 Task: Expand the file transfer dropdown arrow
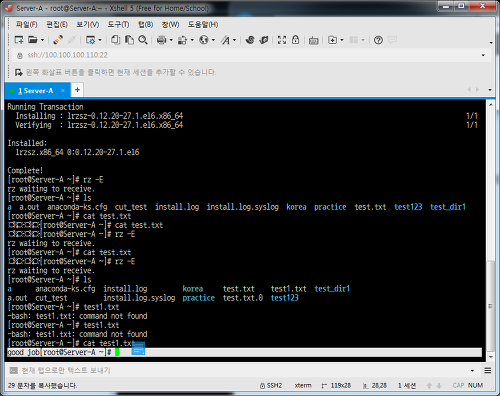point(192,40)
